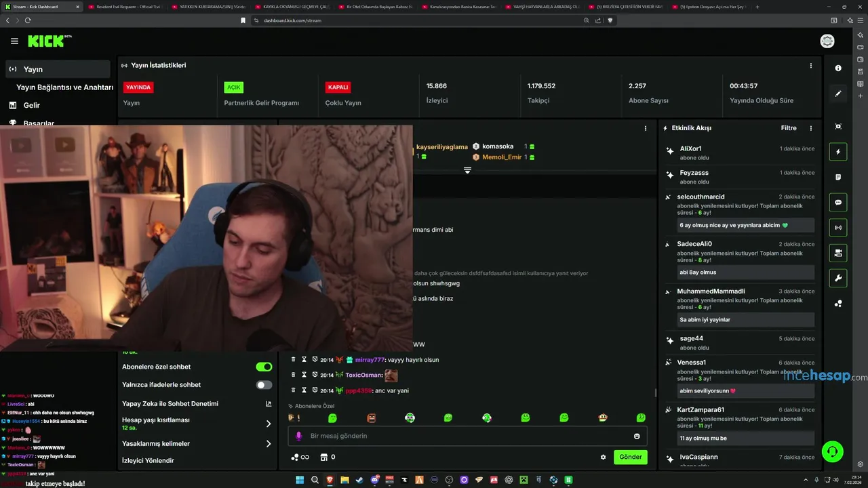
Task: Open chat settings gear icon
Action: (603, 457)
